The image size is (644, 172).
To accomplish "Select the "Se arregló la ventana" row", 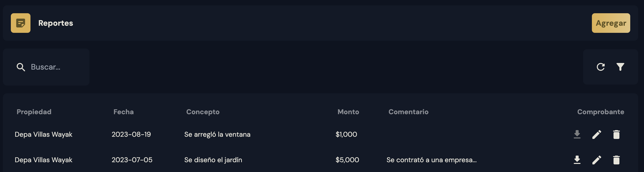I will [217, 134].
